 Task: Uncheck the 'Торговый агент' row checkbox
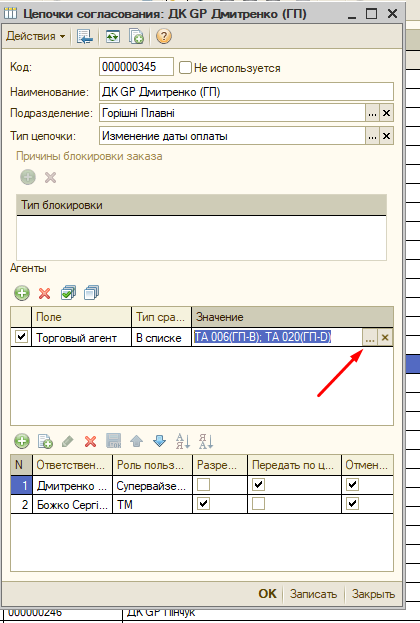pyautogui.click(x=21, y=337)
